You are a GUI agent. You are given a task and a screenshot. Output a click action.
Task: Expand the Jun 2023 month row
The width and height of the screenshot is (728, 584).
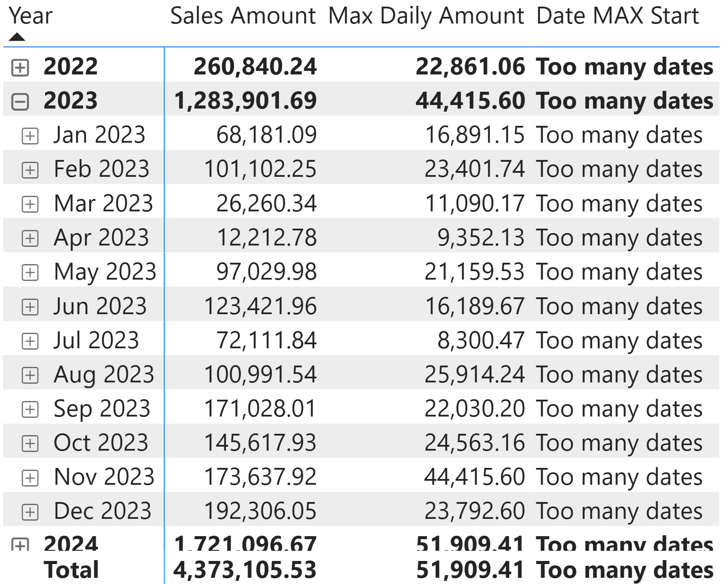pyautogui.click(x=30, y=307)
